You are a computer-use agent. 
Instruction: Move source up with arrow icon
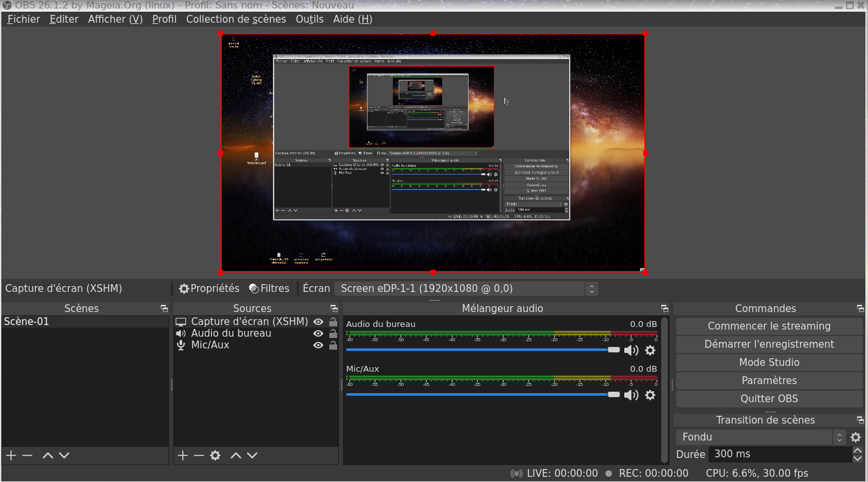[236, 455]
